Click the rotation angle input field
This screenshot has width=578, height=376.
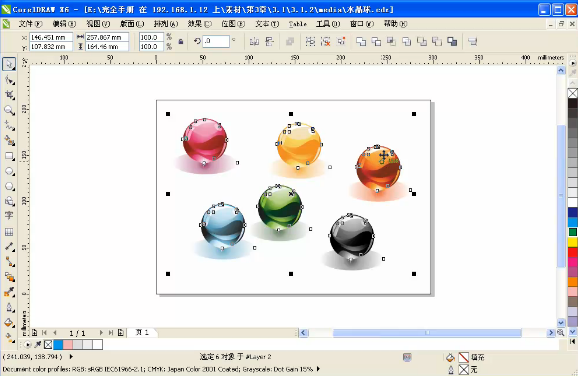tap(216, 41)
